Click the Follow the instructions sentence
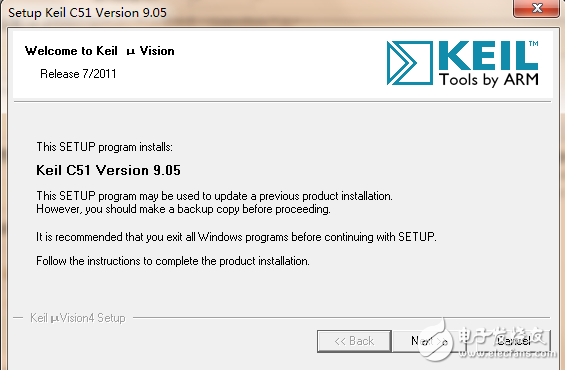Screen dimensions: 565x370 coord(173,261)
